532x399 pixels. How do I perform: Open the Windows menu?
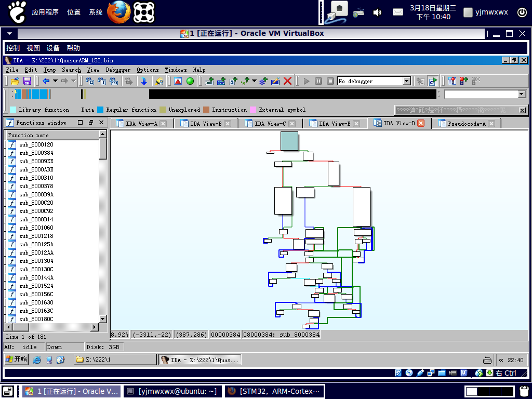pos(176,70)
